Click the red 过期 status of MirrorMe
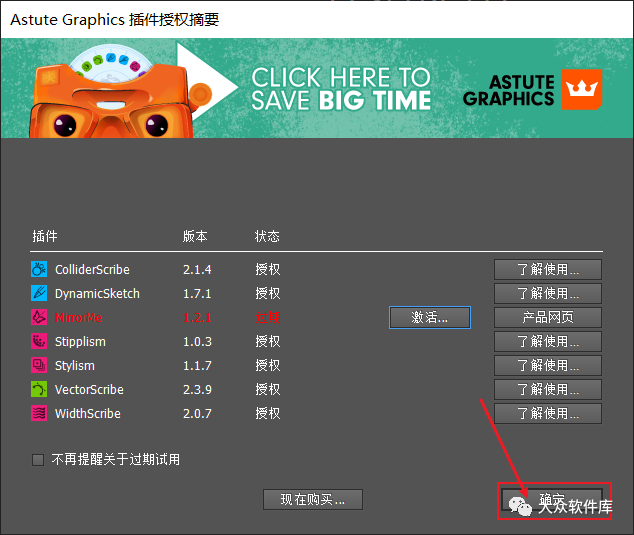Viewport: 634px width, 535px height. pos(268,317)
